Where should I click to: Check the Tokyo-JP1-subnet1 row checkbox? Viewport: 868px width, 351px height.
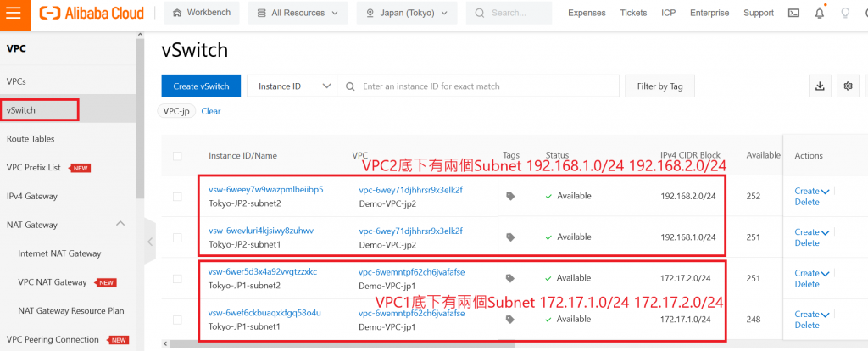tap(177, 320)
